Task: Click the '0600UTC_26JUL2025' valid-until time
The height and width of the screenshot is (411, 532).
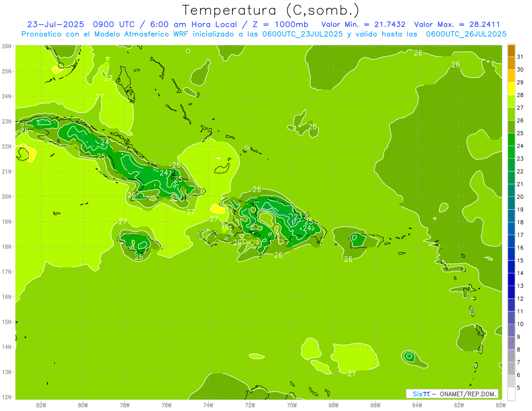Action: [x=466, y=34]
